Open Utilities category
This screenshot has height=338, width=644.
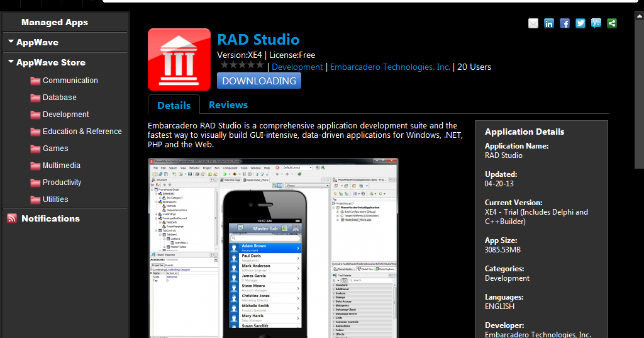[x=55, y=200]
